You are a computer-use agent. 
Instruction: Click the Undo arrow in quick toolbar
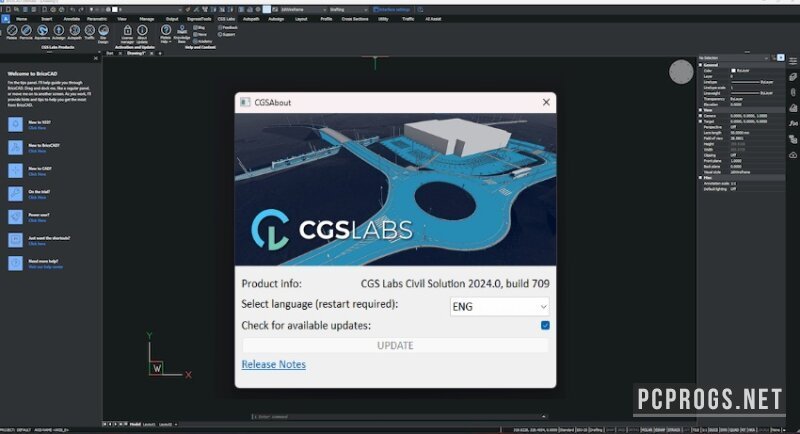click(x=72, y=10)
